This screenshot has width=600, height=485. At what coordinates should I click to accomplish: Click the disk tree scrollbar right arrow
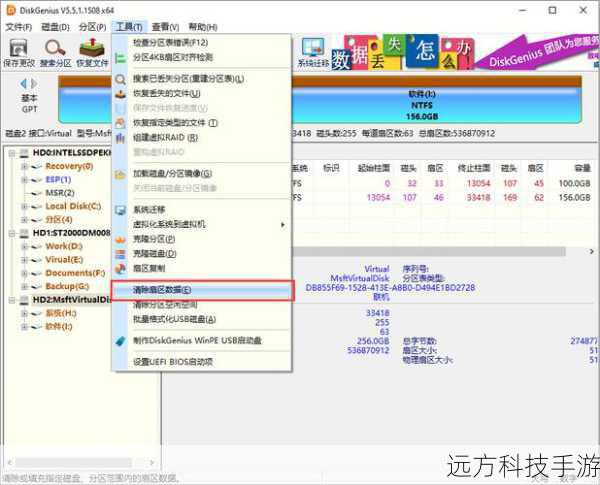[152, 462]
